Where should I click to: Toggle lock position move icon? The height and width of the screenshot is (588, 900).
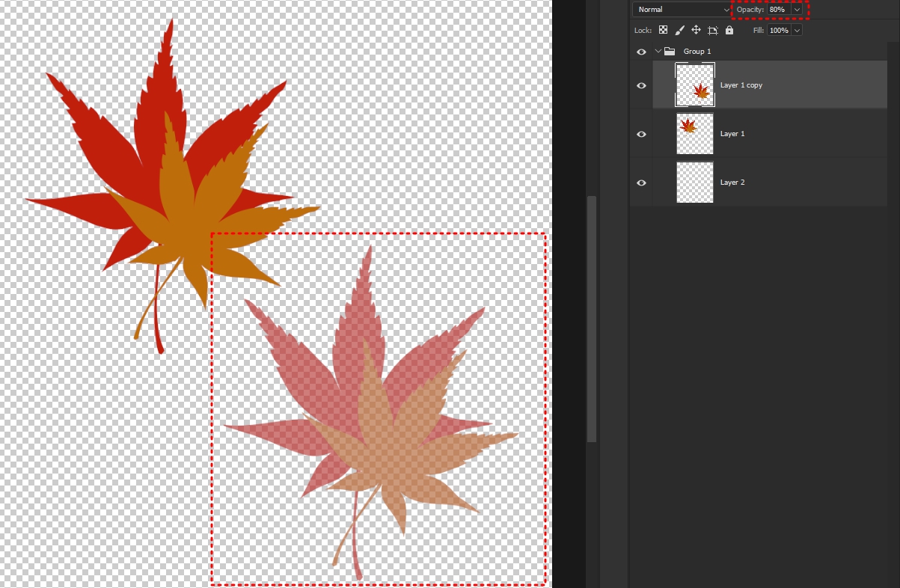pos(696,31)
